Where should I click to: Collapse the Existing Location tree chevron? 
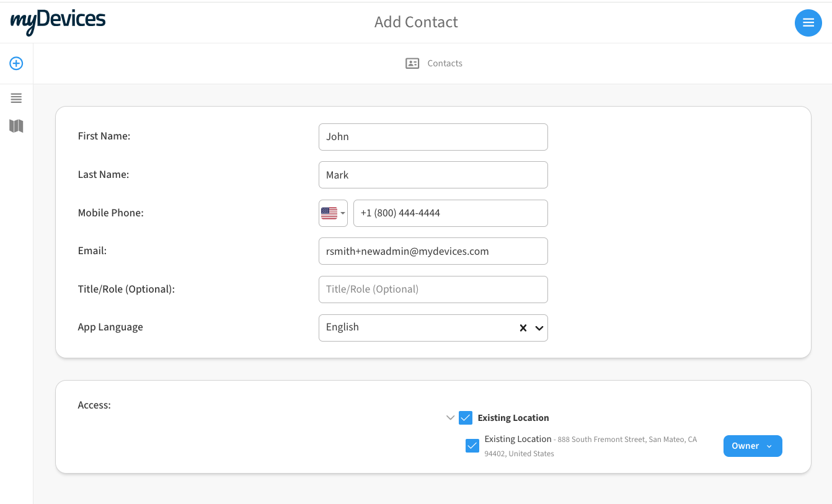tap(451, 418)
